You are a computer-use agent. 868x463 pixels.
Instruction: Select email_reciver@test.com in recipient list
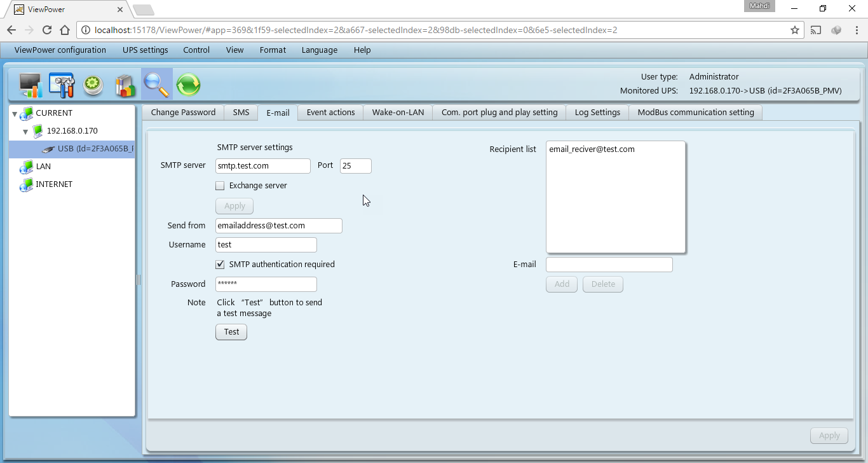pos(592,149)
